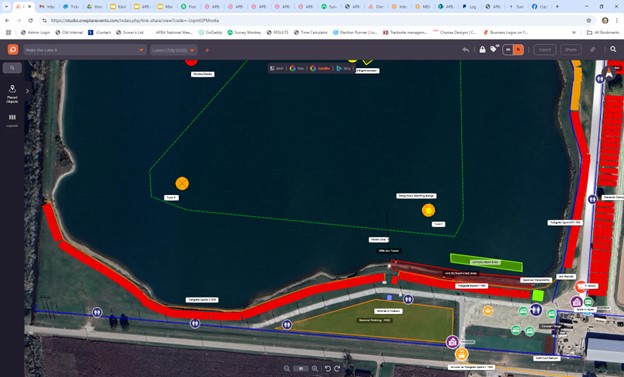Switch to the Gmail Inbox browser tab
The image size is (624, 377).
(47, 6)
